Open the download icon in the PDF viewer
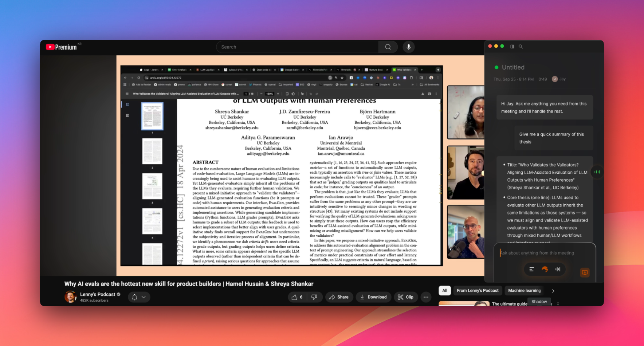Image resolution: width=644 pixels, height=346 pixels. (423, 94)
